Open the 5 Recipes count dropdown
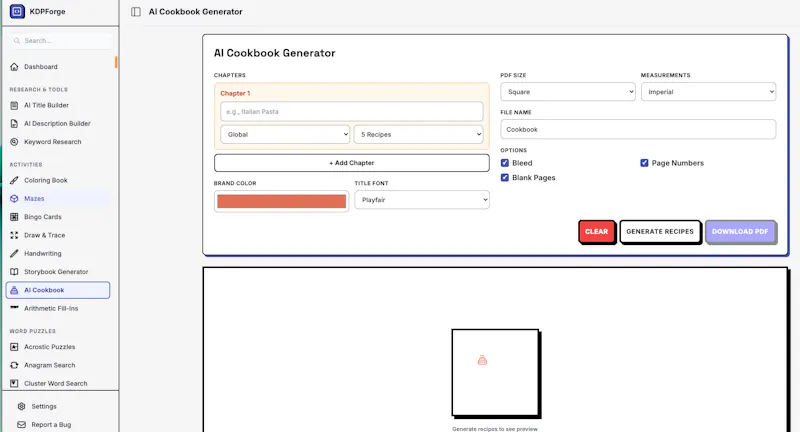 [x=418, y=134]
